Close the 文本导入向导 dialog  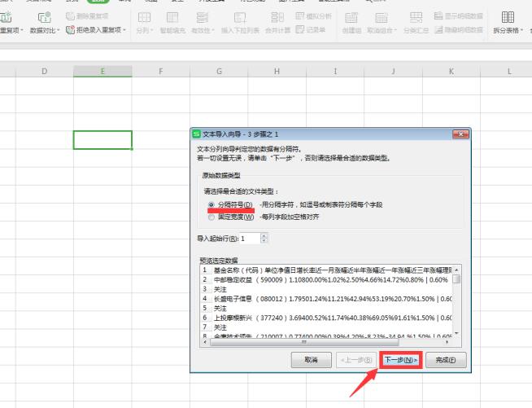pos(460,134)
